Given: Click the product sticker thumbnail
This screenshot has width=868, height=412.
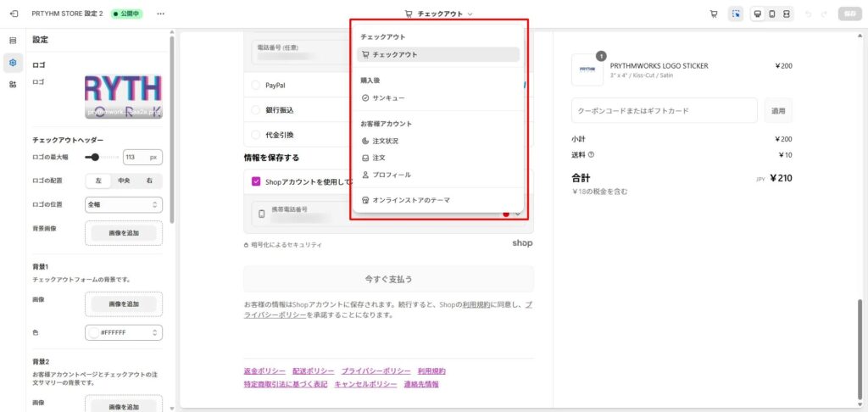Looking at the screenshot, I should [x=587, y=70].
